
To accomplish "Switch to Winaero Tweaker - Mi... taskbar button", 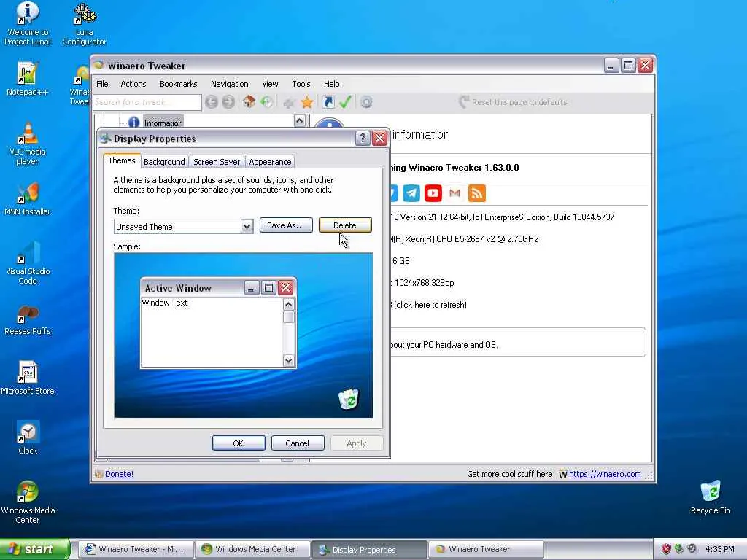I will tap(136, 549).
